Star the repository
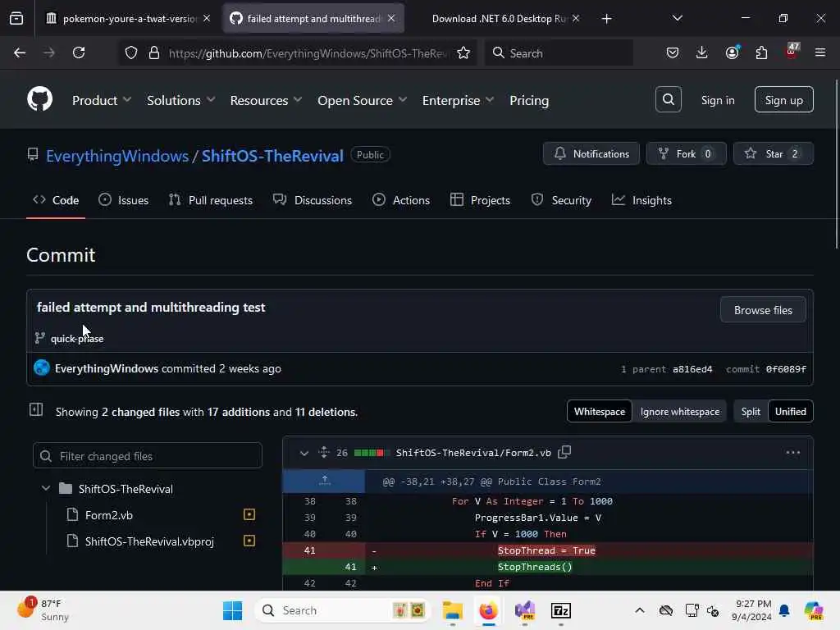This screenshot has height=630, width=840. pyautogui.click(x=773, y=153)
